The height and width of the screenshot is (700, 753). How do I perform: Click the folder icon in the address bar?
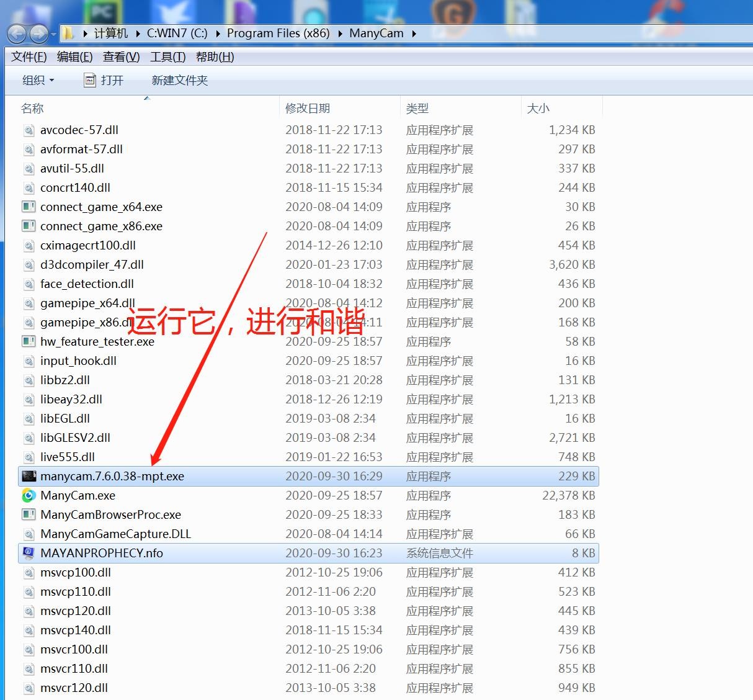click(x=69, y=33)
